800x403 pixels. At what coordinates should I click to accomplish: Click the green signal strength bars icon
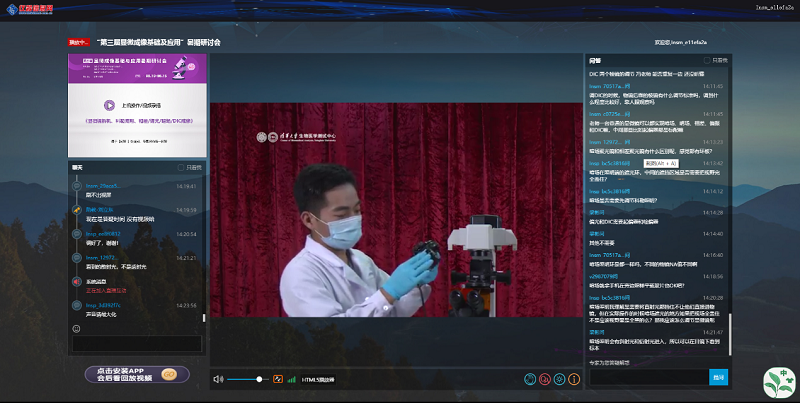[x=291, y=379]
